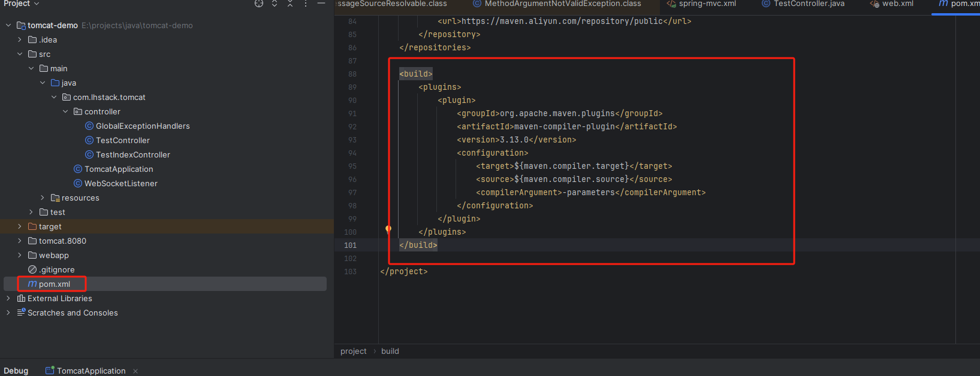Expand the target folder
This screenshot has height=376, width=980.
pos(20,227)
